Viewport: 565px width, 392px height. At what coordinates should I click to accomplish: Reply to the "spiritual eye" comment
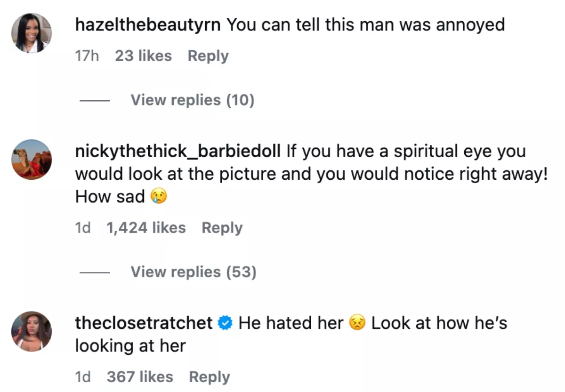tap(222, 228)
